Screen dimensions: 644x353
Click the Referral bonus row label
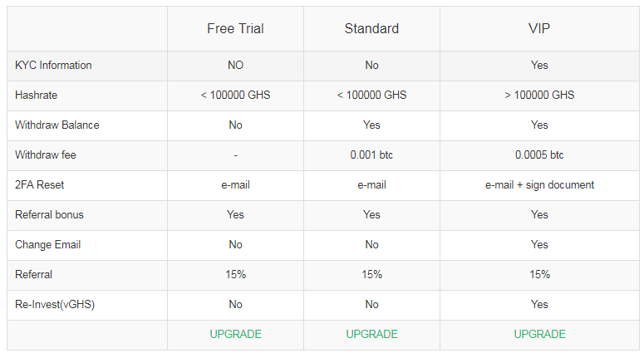pos(49,215)
